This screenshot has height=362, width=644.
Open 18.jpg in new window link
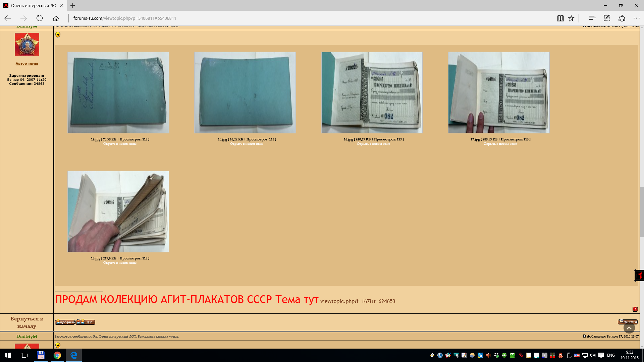(120, 263)
